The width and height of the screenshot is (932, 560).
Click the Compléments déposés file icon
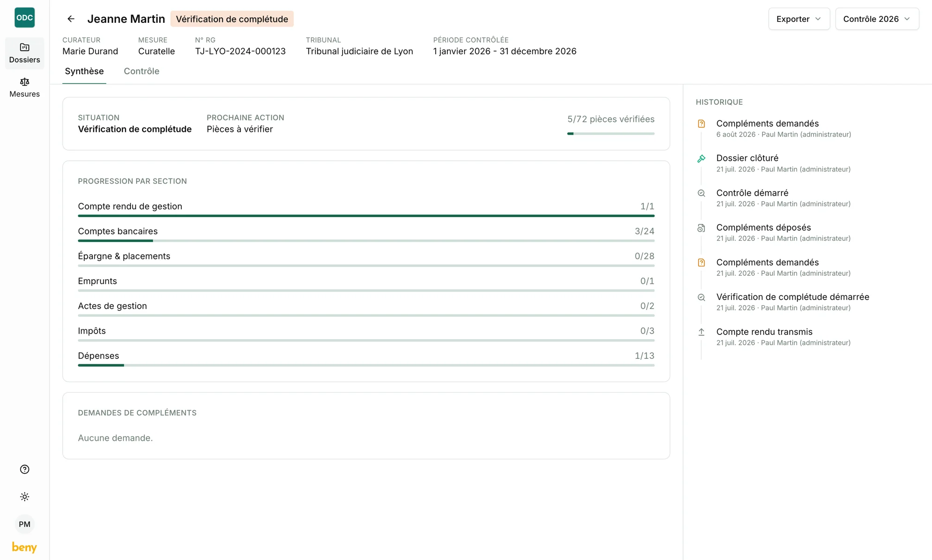click(x=701, y=228)
